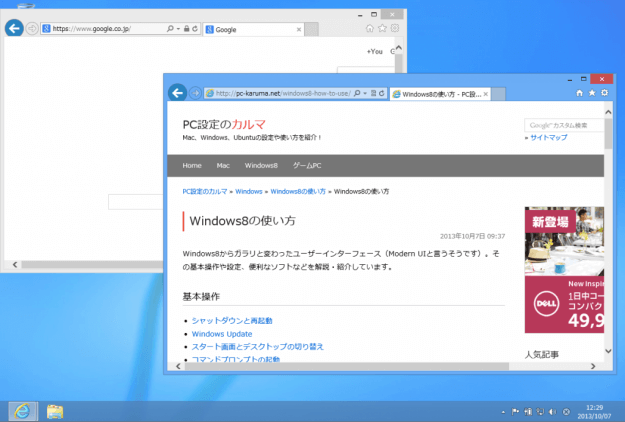This screenshot has width=625, height=422.
Task: Open the Home menu item
Action: pyautogui.click(x=192, y=166)
